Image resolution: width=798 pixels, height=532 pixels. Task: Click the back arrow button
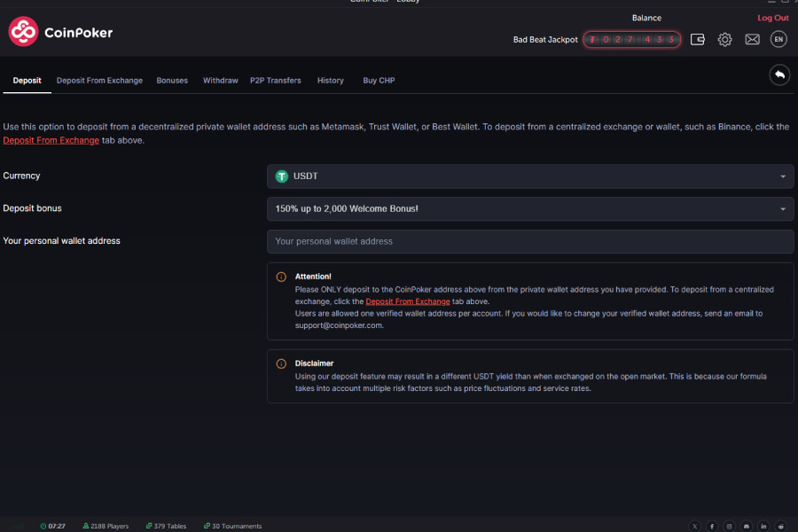pos(779,75)
